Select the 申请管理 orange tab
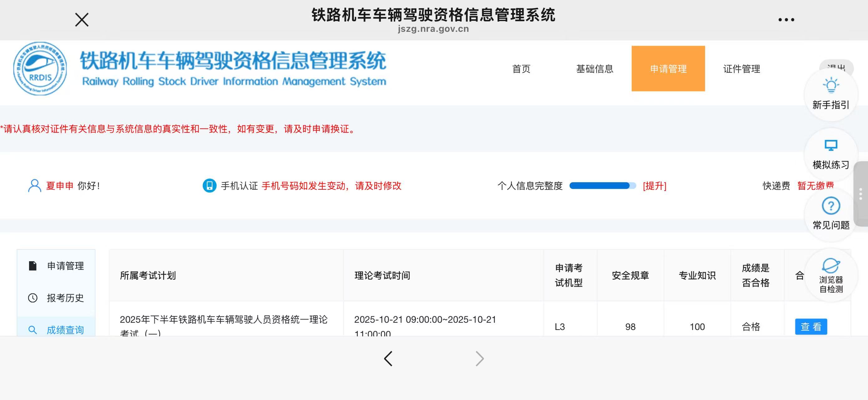 pyautogui.click(x=668, y=69)
